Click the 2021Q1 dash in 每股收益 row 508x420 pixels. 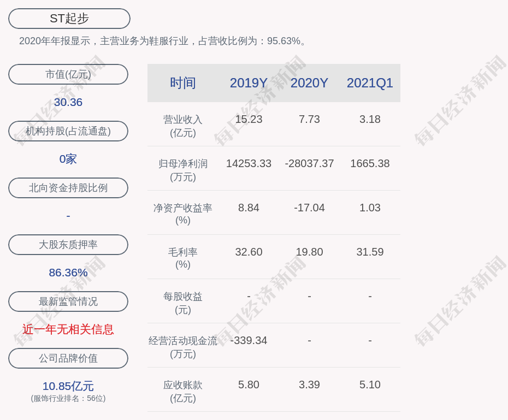click(x=370, y=296)
